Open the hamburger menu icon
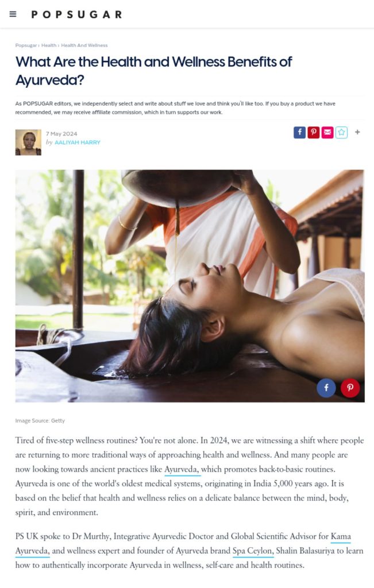 pos(13,14)
